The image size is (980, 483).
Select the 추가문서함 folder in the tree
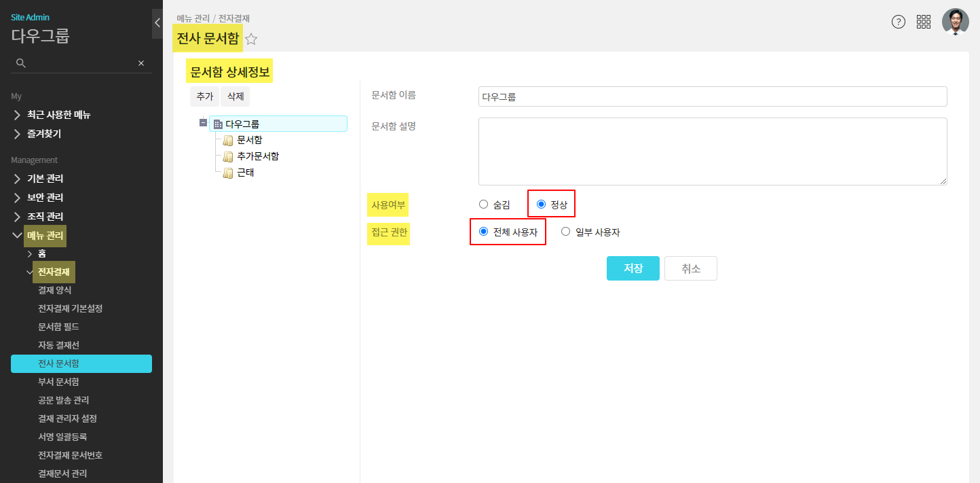[257, 156]
